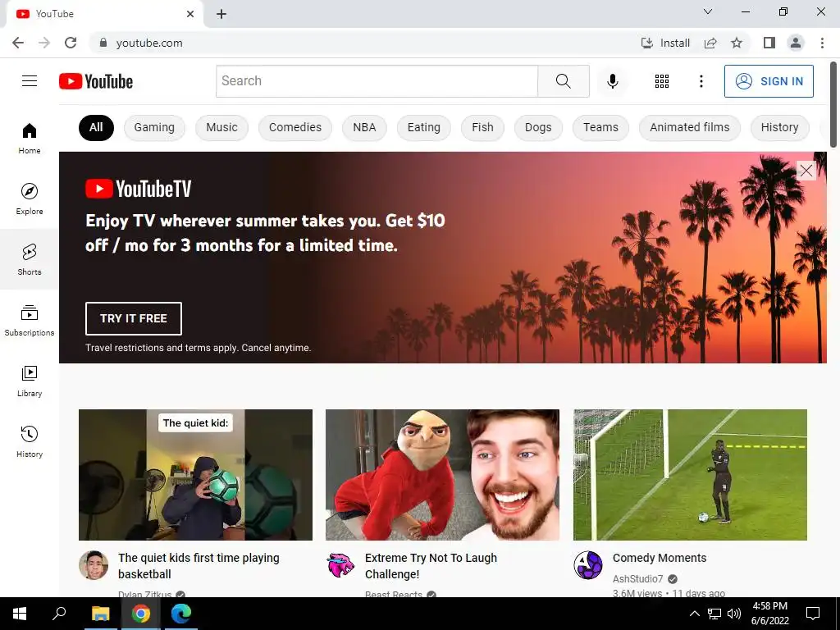
Task: Open Microsoft Edge from taskbar
Action: (x=181, y=614)
